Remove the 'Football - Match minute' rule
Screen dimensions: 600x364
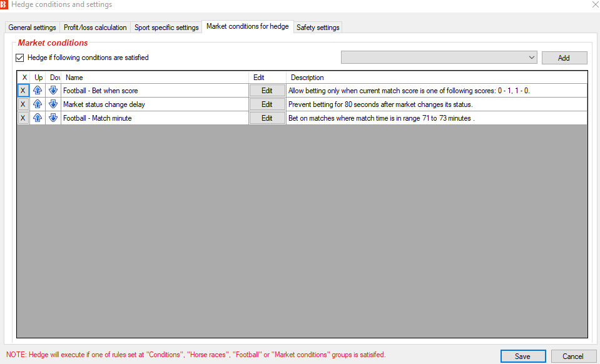pyautogui.click(x=23, y=118)
